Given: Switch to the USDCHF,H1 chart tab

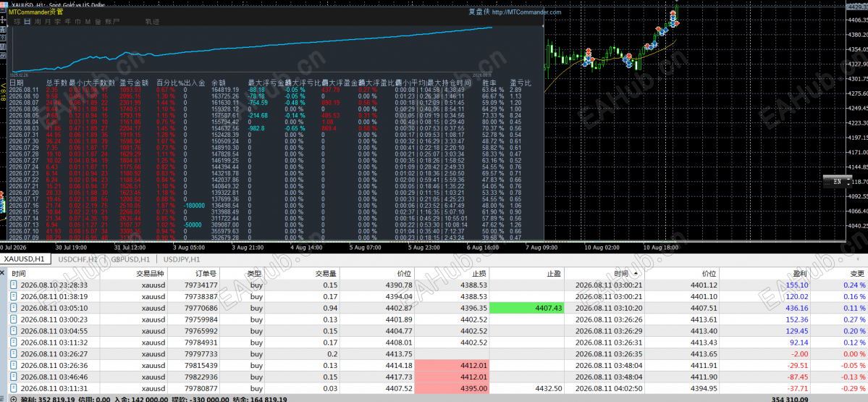Looking at the screenshot, I should (78, 259).
